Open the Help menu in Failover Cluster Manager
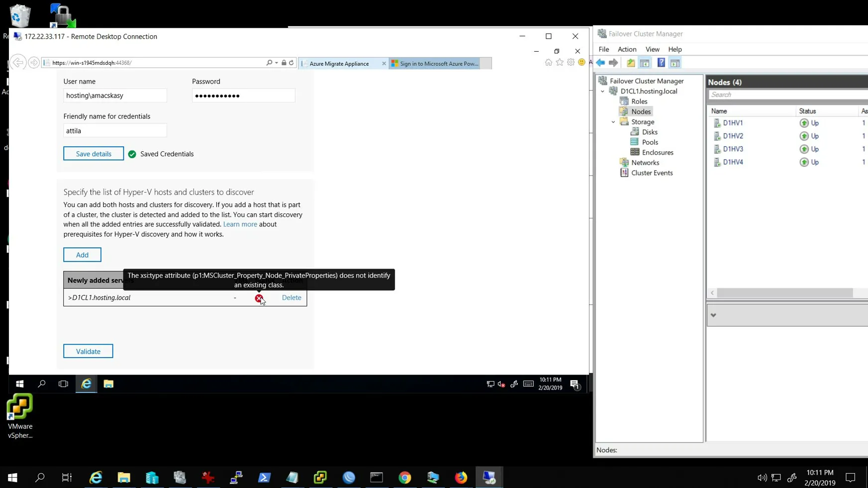The height and width of the screenshot is (488, 868). [x=675, y=49]
